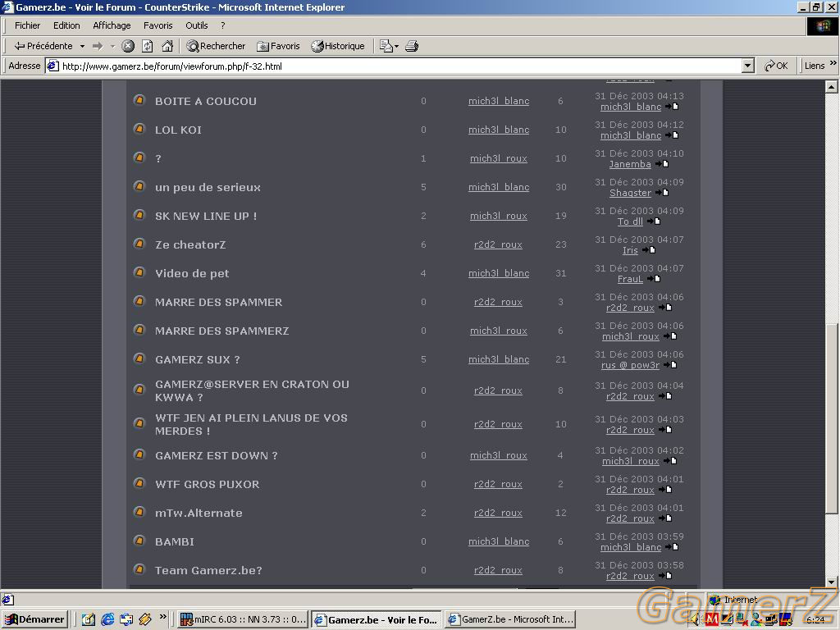The image size is (840, 630).
Task: Open the topic Team Gamerz.be?
Action: click(209, 571)
